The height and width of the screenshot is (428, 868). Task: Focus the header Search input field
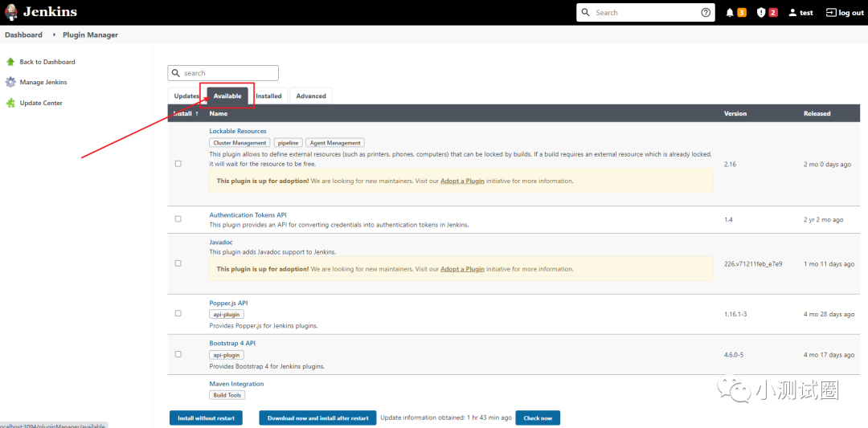click(646, 13)
